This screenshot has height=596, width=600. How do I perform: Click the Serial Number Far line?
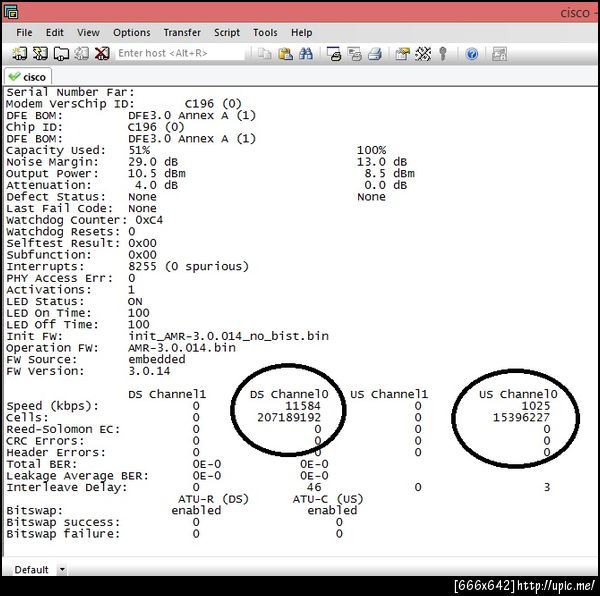click(x=70, y=92)
